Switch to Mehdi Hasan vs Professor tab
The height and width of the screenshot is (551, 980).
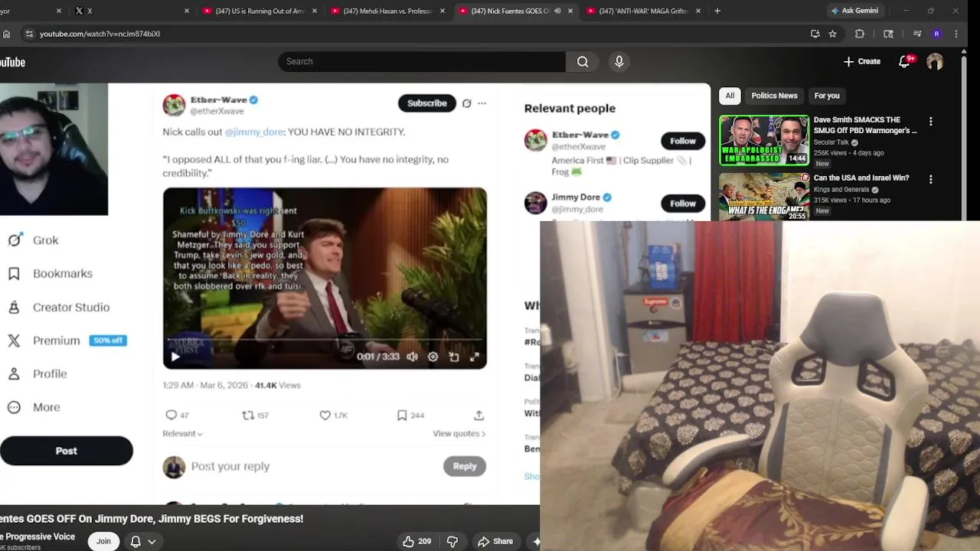[387, 11]
